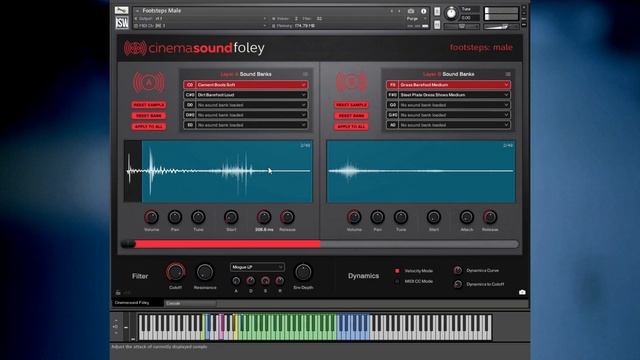This screenshot has height=360, width=640.
Task: Switch to the Cinemasound Foley tab
Action: point(137,303)
